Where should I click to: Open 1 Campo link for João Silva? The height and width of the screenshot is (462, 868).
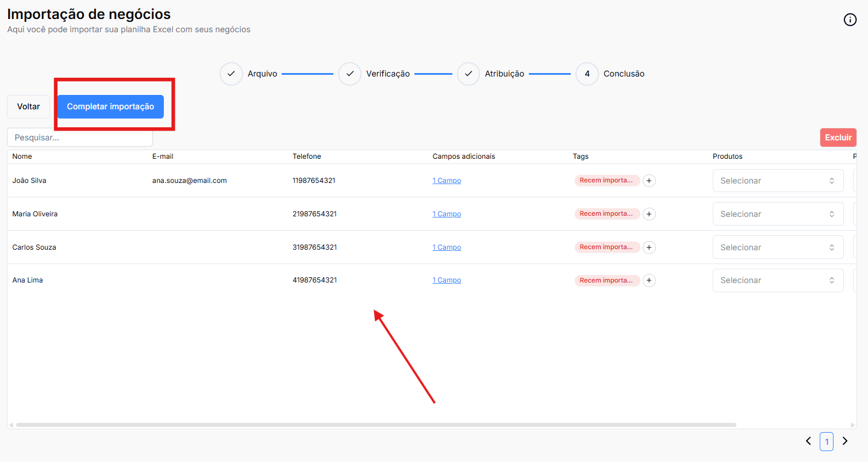tap(447, 181)
